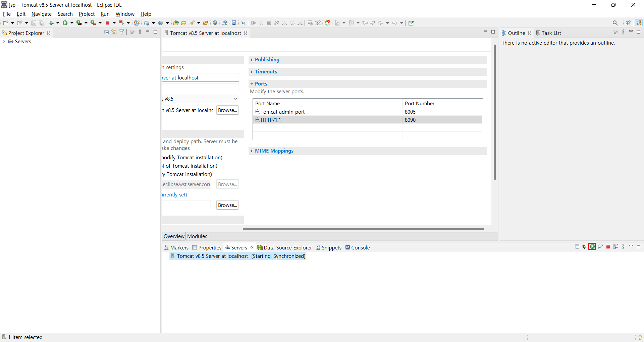
Task: Click the Terminate square icon in debug toolbar
Action: point(269,23)
